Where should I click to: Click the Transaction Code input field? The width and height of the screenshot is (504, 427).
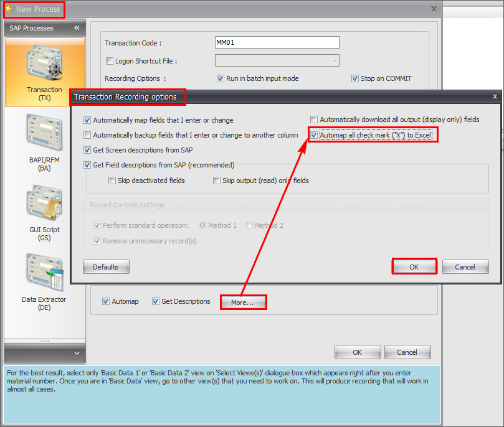click(x=277, y=42)
